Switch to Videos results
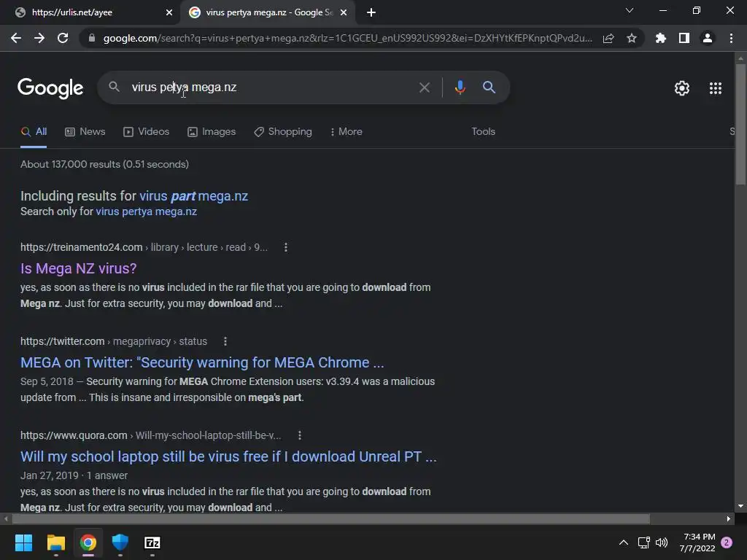This screenshot has height=560, width=747. pos(146,132)
